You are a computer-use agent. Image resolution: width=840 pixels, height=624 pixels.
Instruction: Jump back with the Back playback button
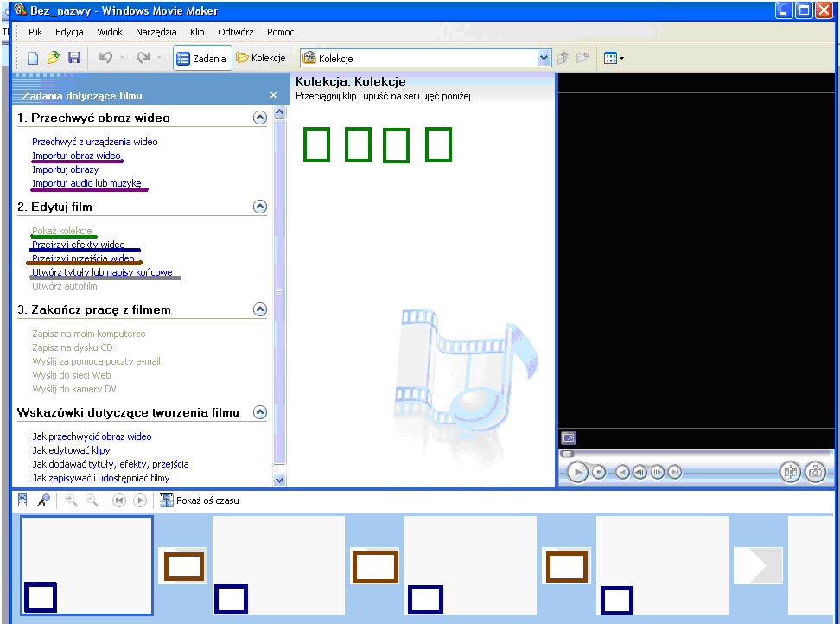(x=622, y=473)
